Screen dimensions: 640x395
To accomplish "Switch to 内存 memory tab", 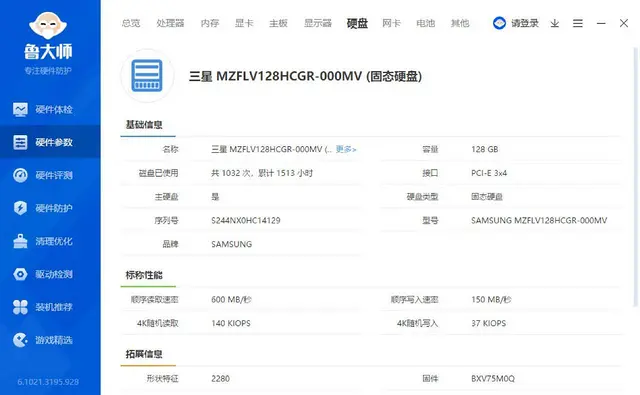I will (210, 23).
